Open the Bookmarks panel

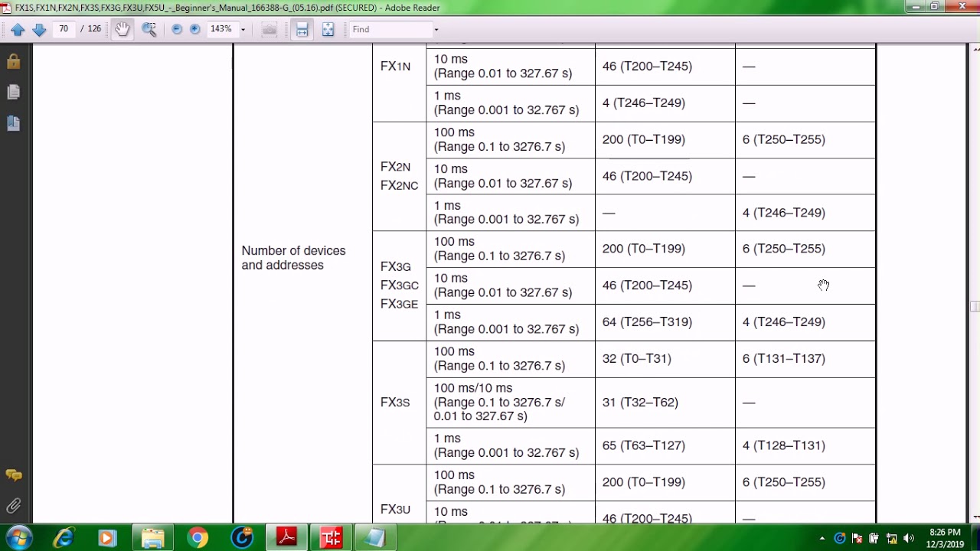pyautogui.click(x=13, y=122)
